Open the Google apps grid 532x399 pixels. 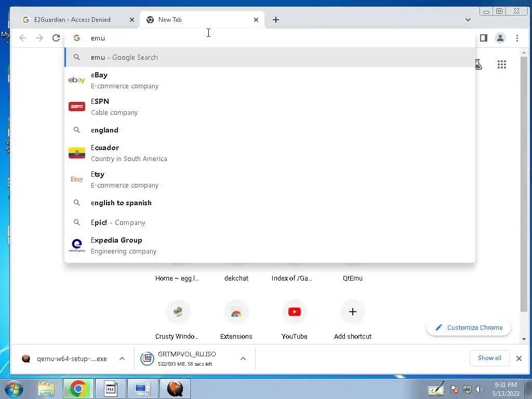click(502, 64)
